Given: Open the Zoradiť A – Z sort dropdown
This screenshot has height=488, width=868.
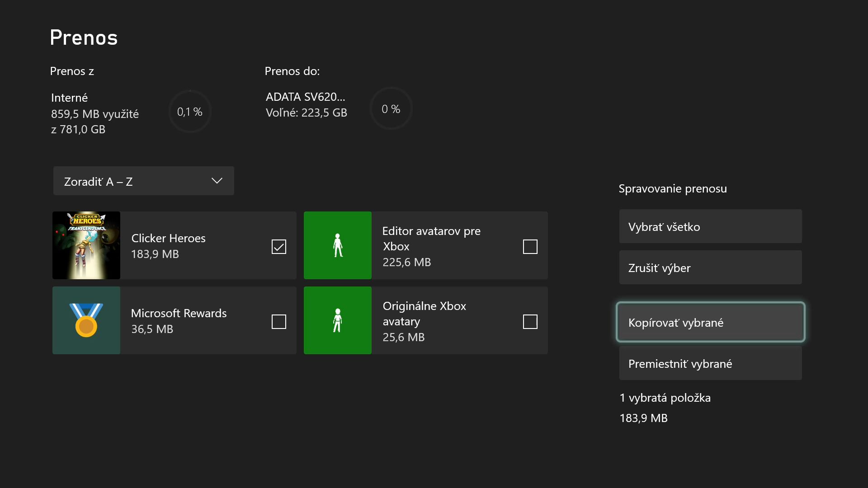Looking at the screenshot, I should (x=144, y=181).
